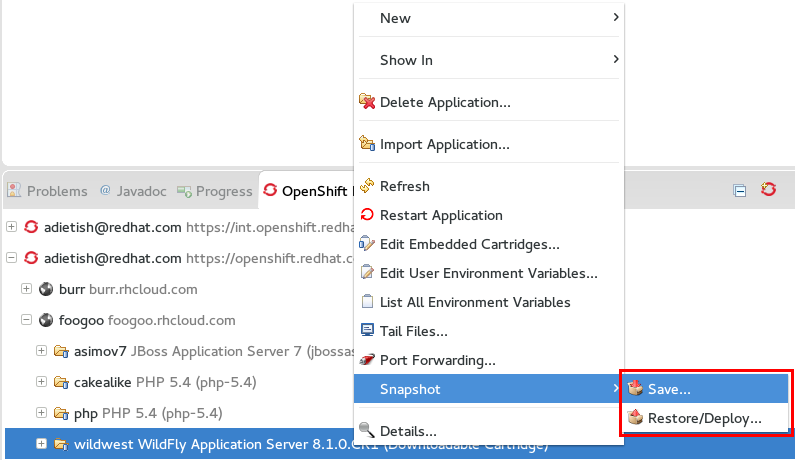Expand the php application node
Image resolution: width=795 pixels, height=460 pixels.
tap(42, 412)
